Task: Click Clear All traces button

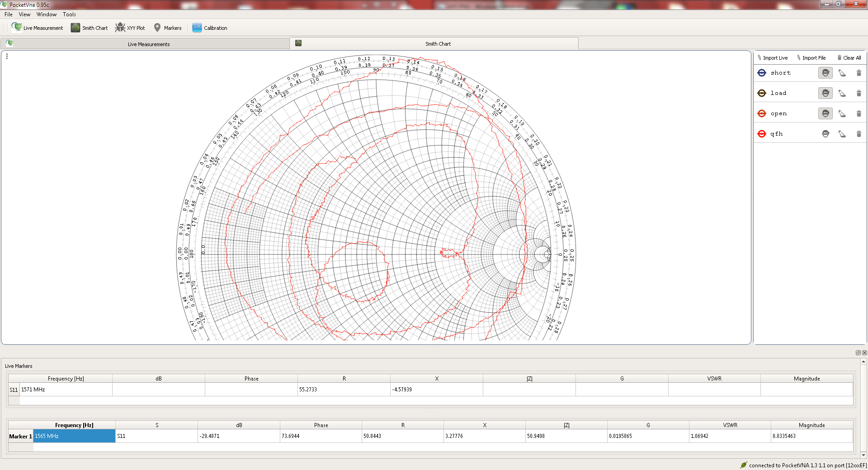Action: 849,58
